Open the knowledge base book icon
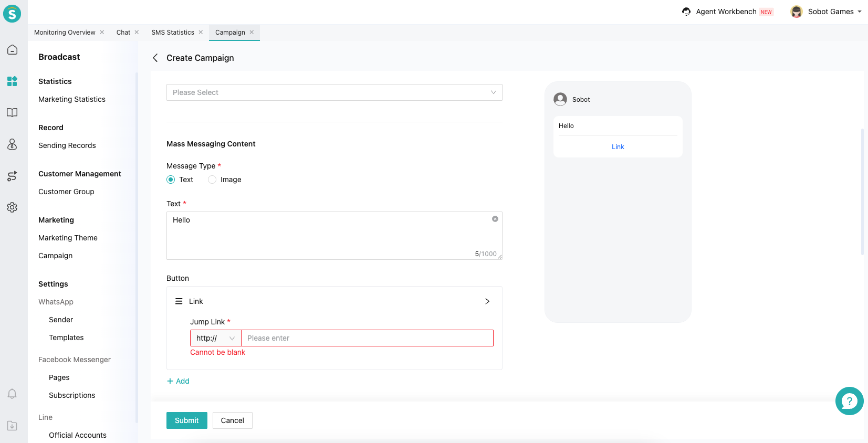Image resolution: width=868 pixels, height=443 pixels. click(x=12, y=113)
